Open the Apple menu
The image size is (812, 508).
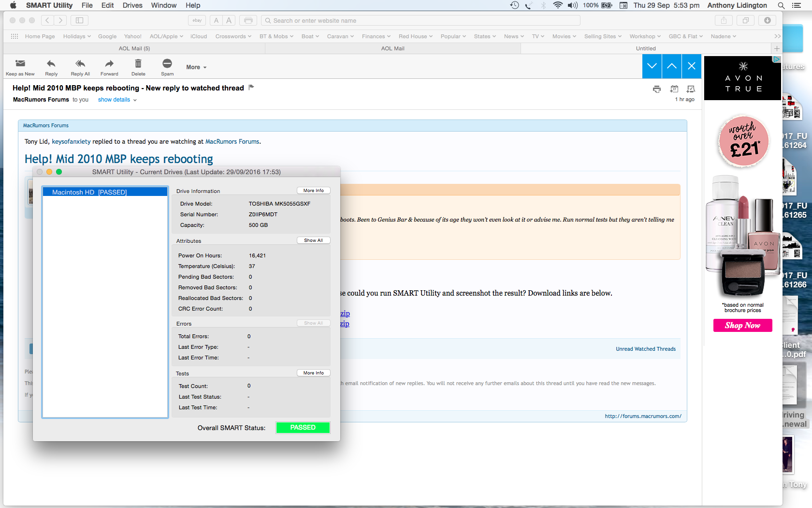(x=13, y=5)
